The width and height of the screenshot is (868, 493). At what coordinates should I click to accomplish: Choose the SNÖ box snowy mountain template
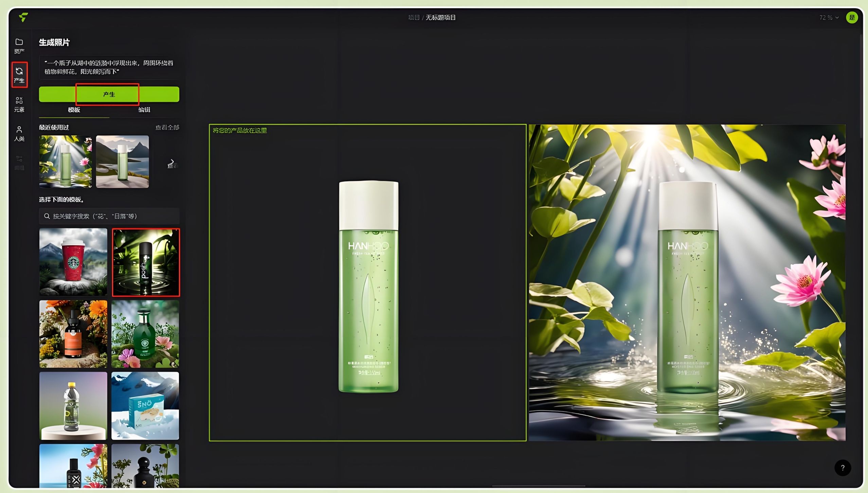point(145,406)
